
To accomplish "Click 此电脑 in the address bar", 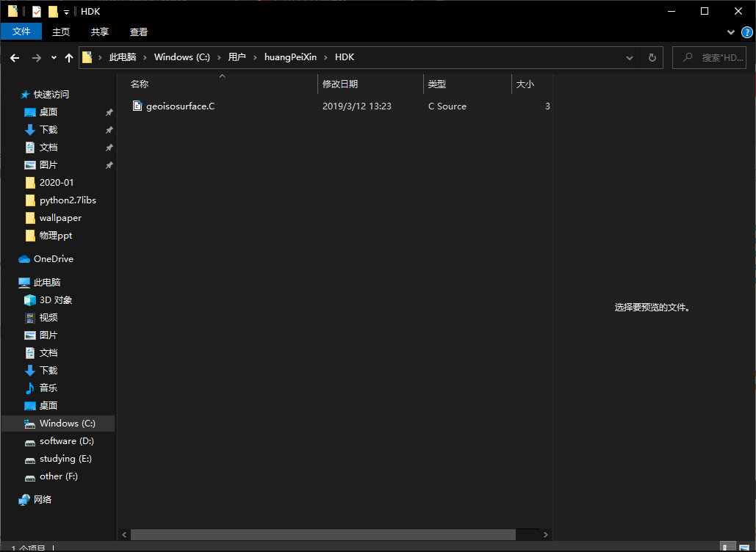I will click(123, 57).
